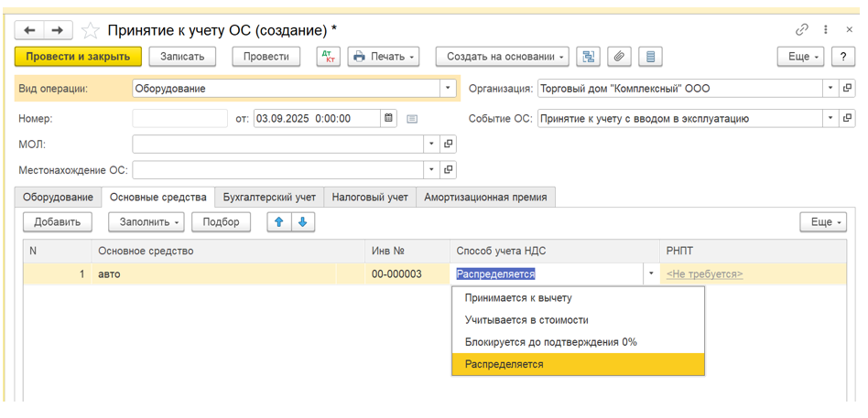
Task: Go back using the left arrow
Action: [x=30, y=30]
